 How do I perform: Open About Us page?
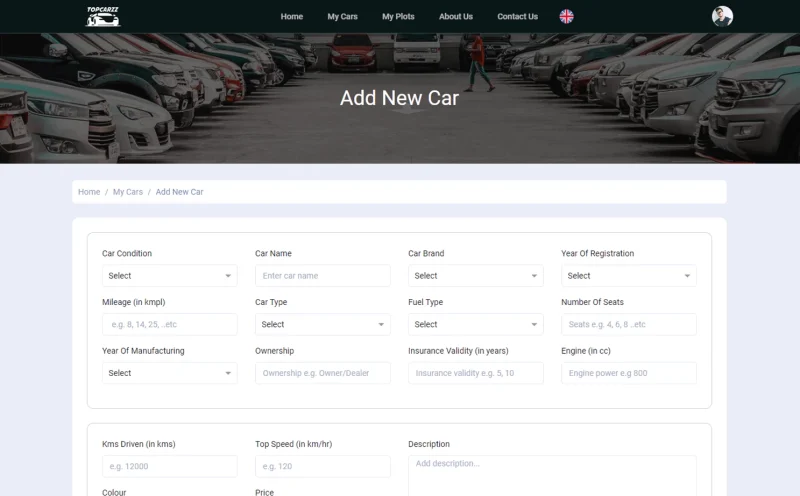(456, 16)
